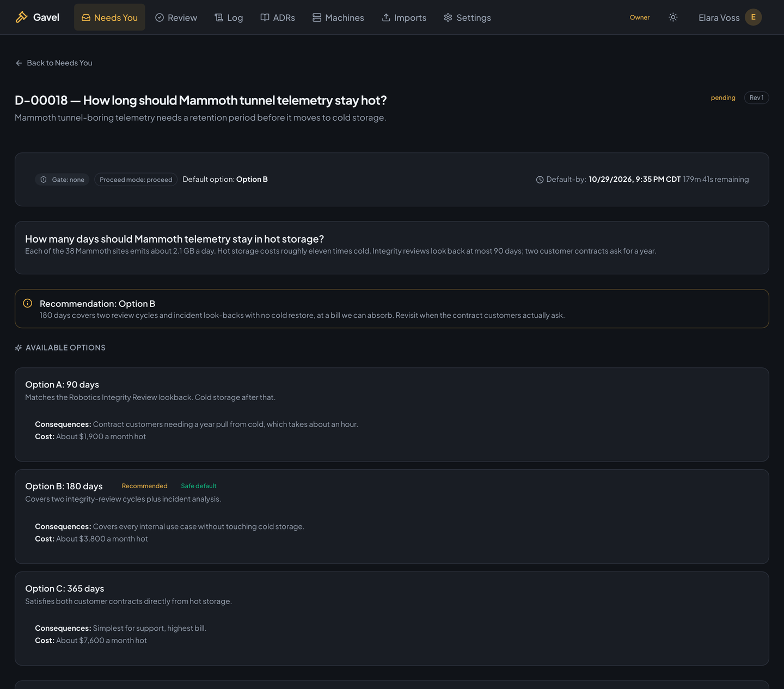Open the Elara Voss avatar badge
This screenshot has width=784, height=689.
[x=753, y=17]
